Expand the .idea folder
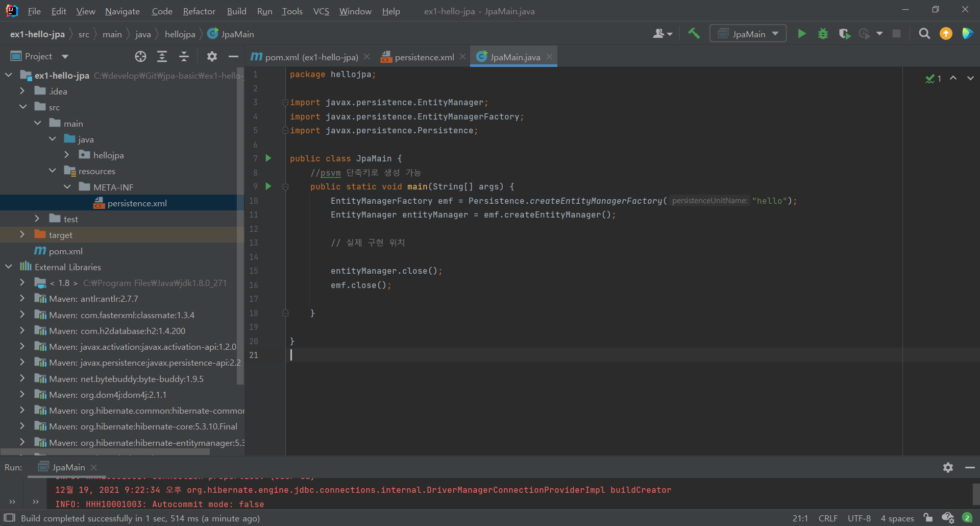Screen dimensions: 980x526 (x=22, y=91)
